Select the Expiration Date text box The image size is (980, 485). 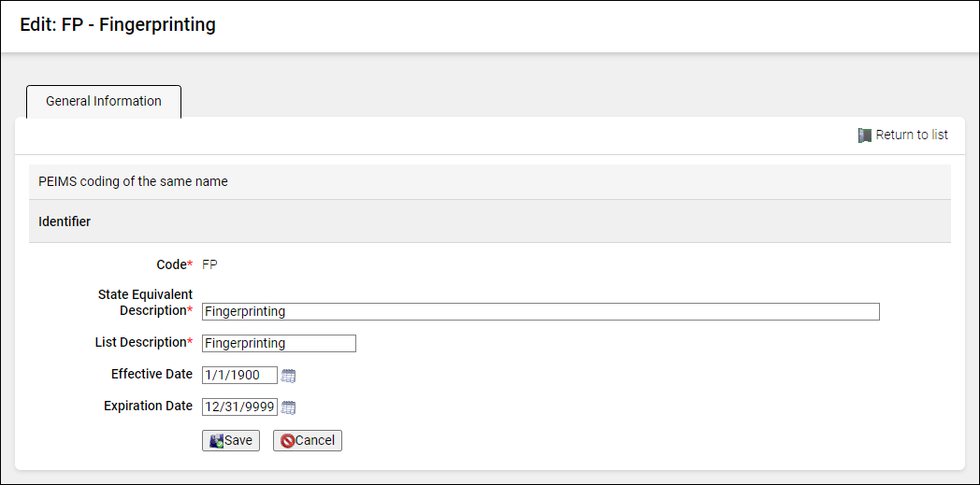click(x=239, y=407)
